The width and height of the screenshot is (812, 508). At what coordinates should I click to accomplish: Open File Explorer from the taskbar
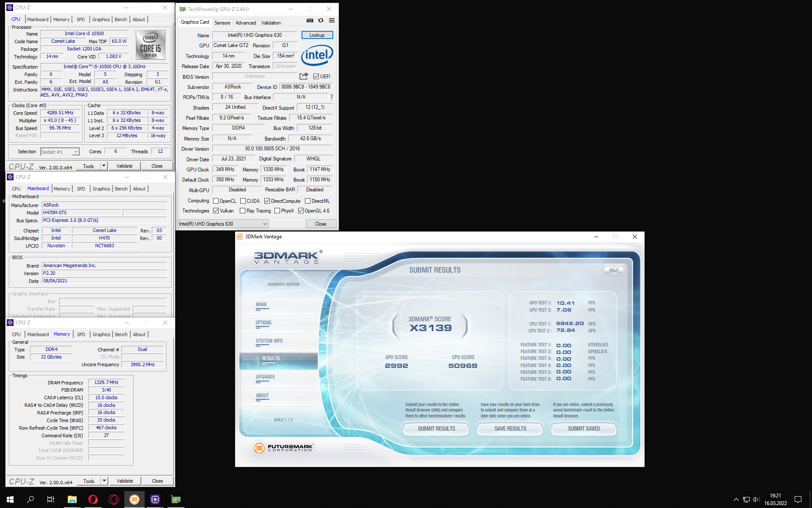coord(72,500)
